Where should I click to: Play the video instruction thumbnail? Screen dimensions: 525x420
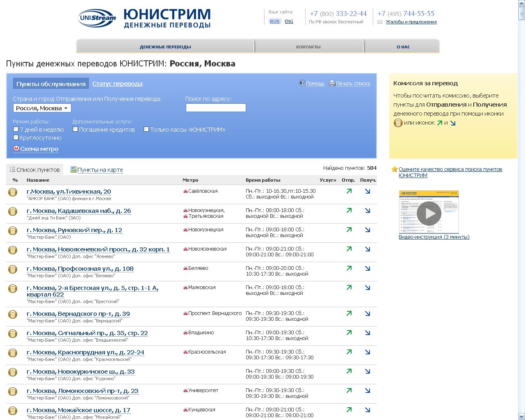pos(429,212)
